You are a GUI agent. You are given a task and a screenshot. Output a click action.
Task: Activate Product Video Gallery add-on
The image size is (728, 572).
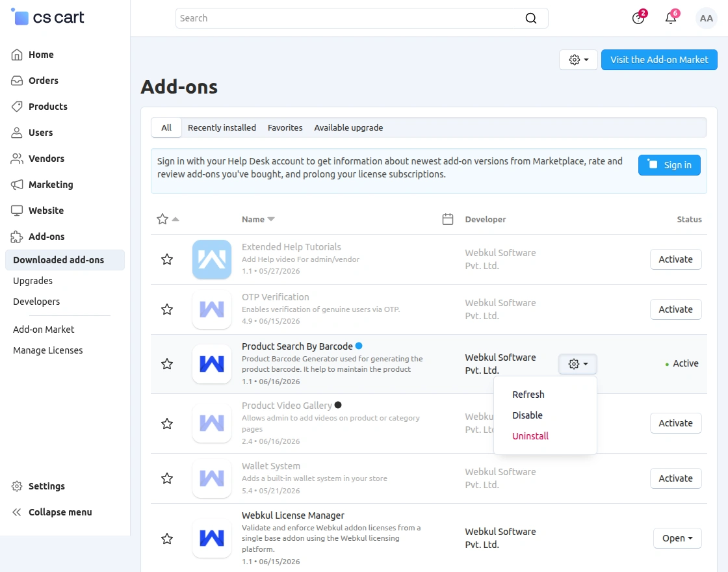click(675, 423)
